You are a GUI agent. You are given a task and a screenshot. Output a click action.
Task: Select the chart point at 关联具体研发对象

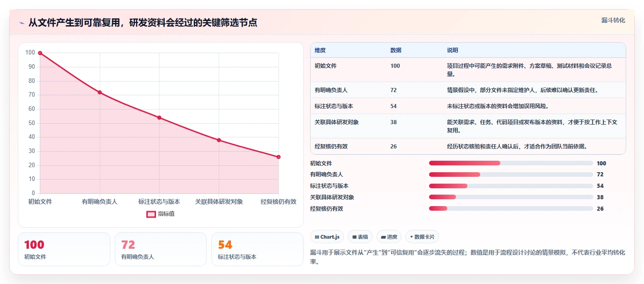219,140
